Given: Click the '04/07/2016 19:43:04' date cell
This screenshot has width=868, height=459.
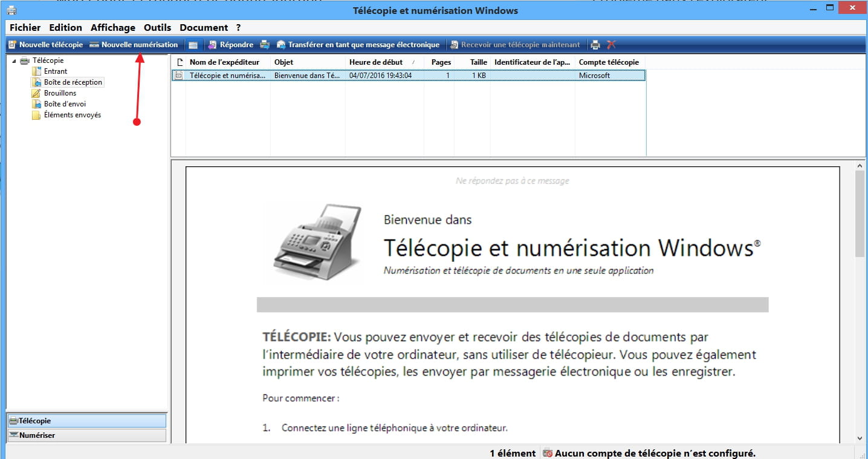Looking at the screenshot, I should coord(380,76).
